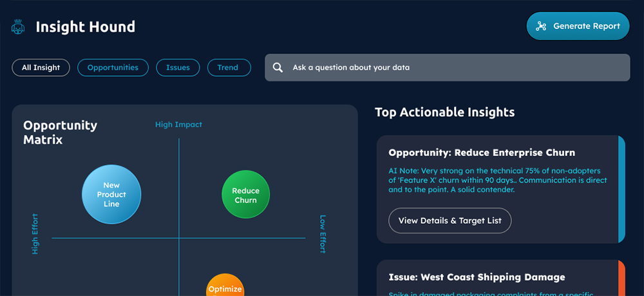The width and height of the screenshot is (644, 296).
Task: Select the orange Optimize bubble
Action: tap(225, 287)
